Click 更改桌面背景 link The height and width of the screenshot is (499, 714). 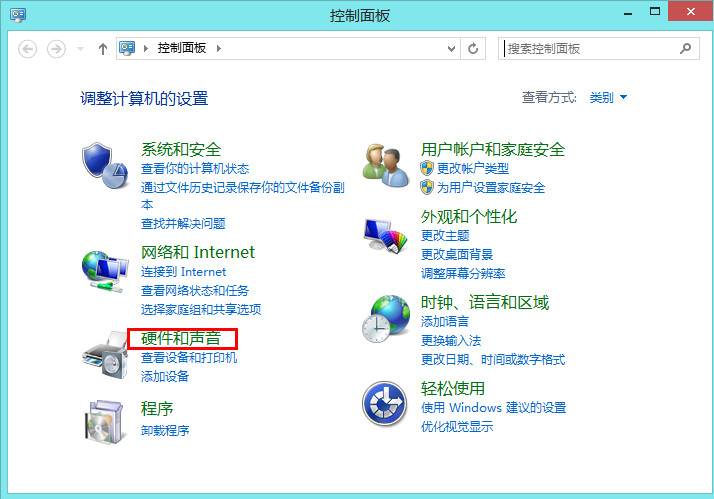pos(457,255)
